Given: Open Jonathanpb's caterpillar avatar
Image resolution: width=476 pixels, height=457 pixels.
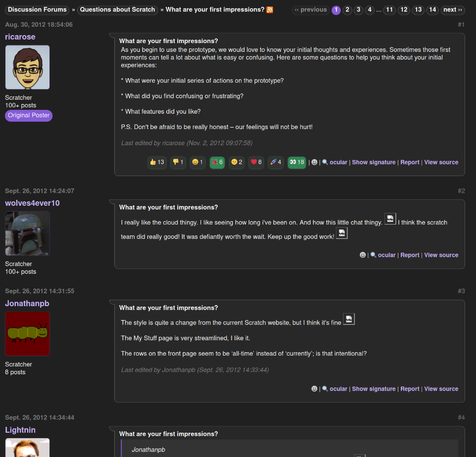Looking at the screenshot, I should (27, 334).
